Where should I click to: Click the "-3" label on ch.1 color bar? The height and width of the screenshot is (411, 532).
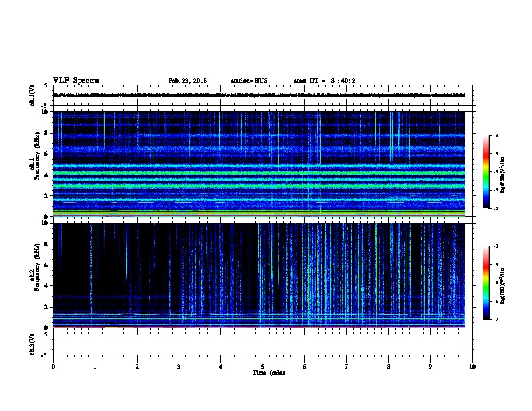[x=495, y=136]
